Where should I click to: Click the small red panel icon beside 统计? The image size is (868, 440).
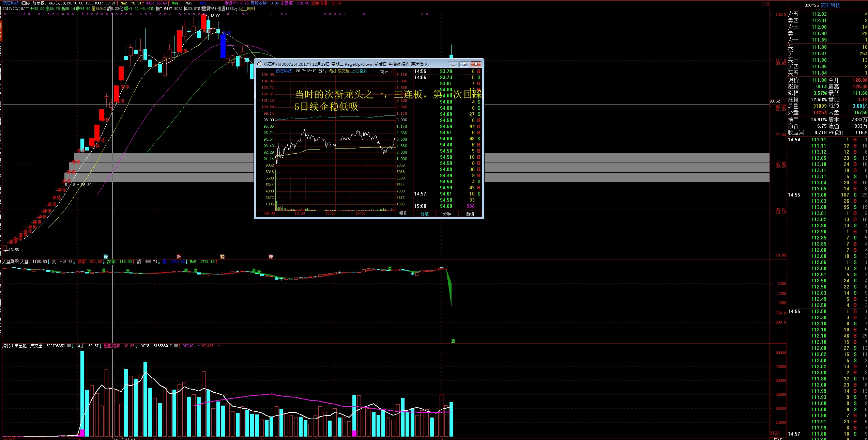[393, 72]
